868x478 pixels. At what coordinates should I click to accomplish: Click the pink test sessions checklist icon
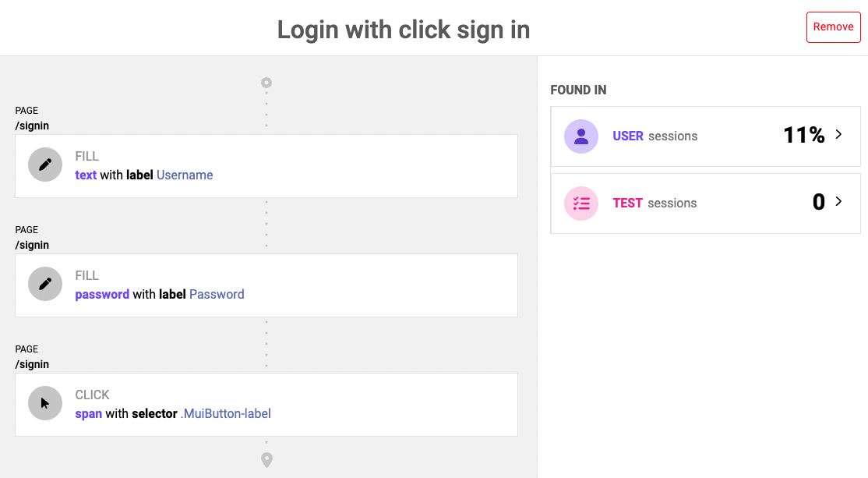pyautogui.click(x=581, y=204)
